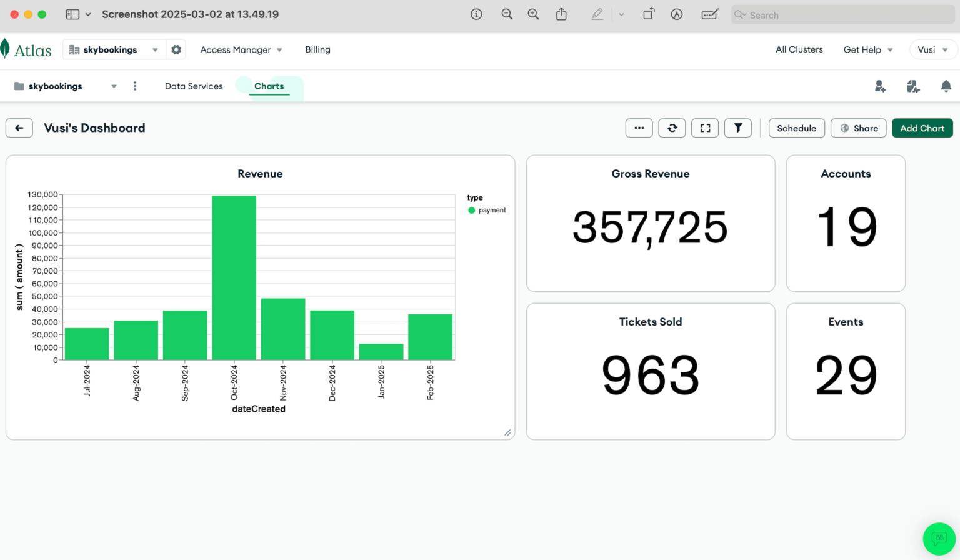Click the Feb-2025 revenue bar
This screenshot has height=560, width=960.
[x=430, y=337]
